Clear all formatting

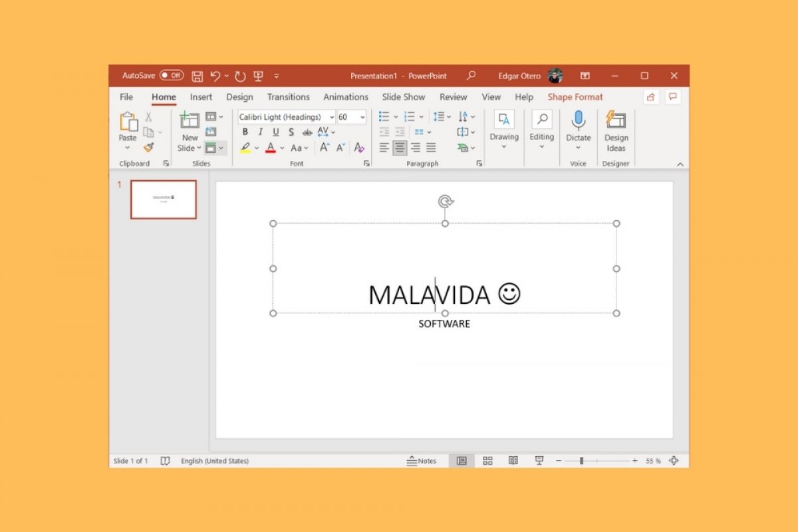pos(359,148)
